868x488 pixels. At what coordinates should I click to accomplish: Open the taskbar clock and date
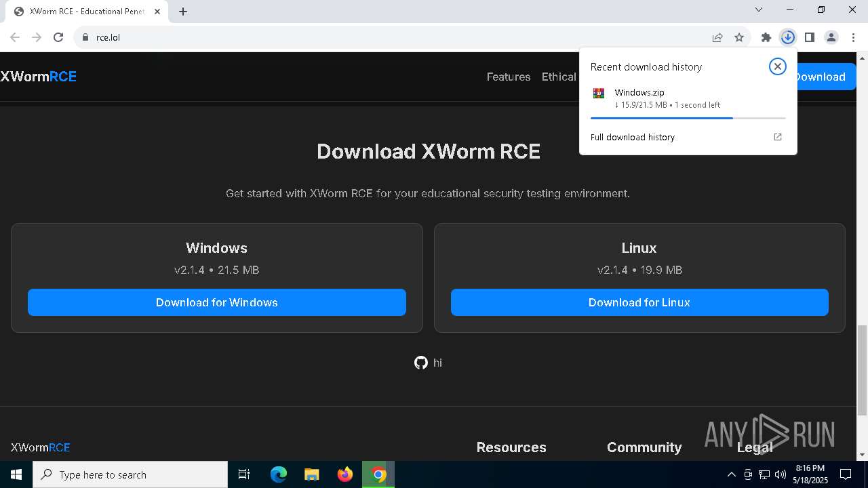tap(810, 474)
